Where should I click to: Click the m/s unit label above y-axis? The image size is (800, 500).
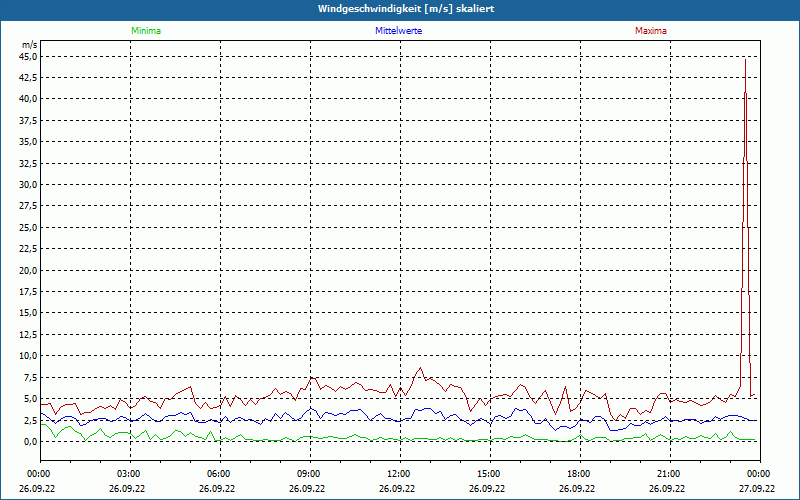(30, 45)
